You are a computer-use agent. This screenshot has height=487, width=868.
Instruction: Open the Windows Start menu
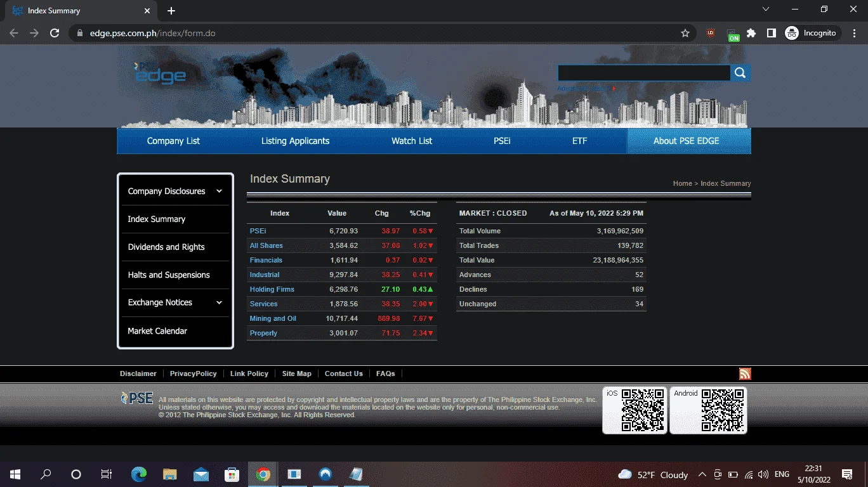(15, 474)
